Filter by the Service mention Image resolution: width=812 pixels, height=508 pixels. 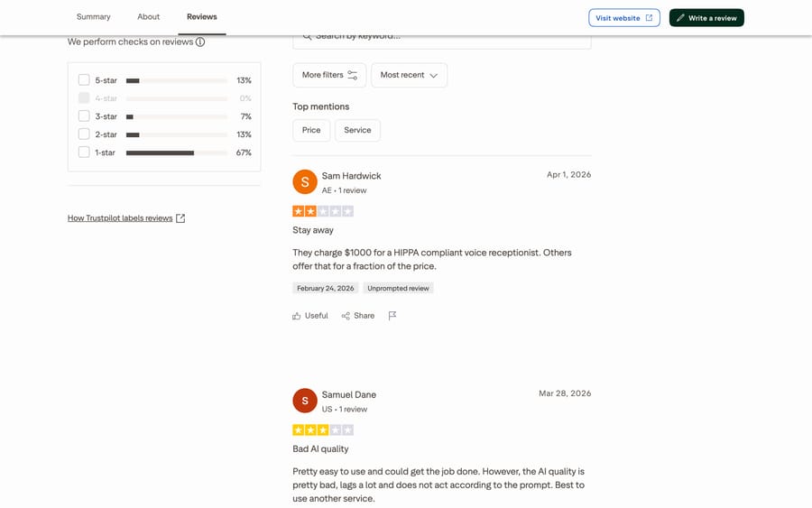[357, 130]
